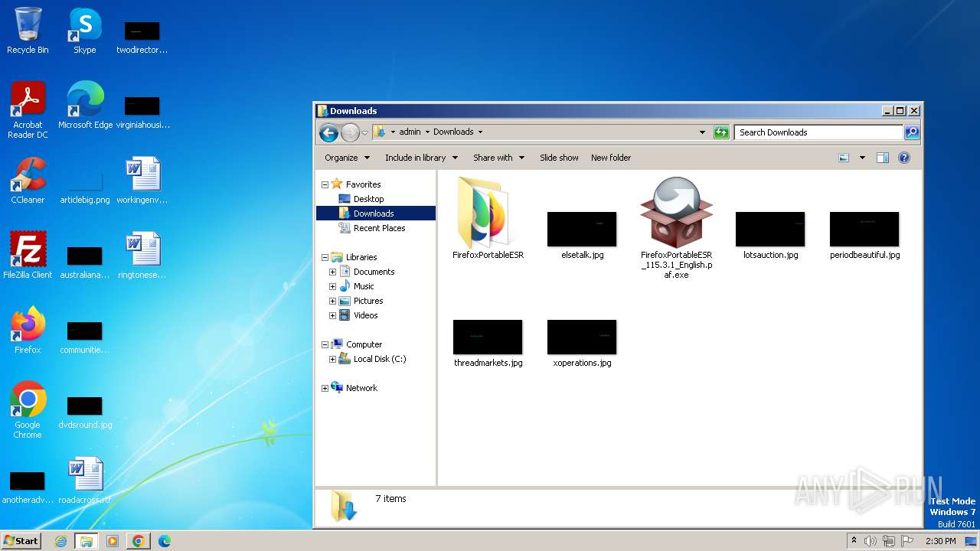Select the Recycle Bin desktop icon

point(28,31)
